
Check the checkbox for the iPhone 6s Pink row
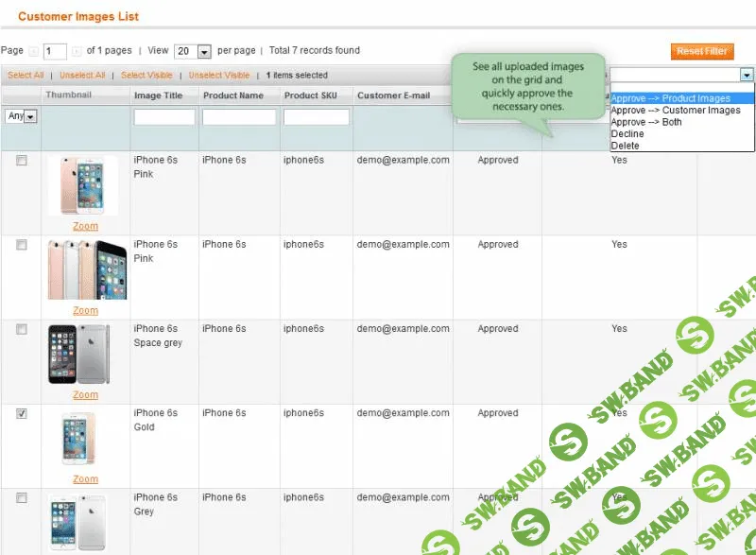pos(22,159)
